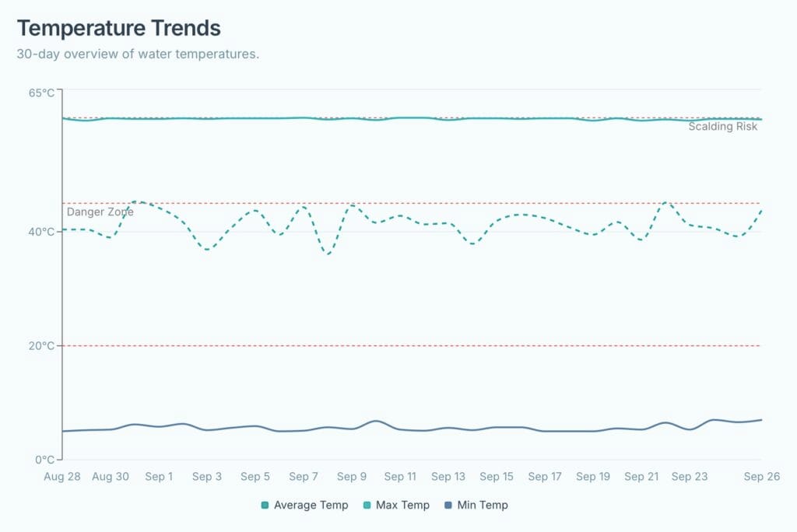Select the Sep 7 x-axis date label

(x=304, y=477)
